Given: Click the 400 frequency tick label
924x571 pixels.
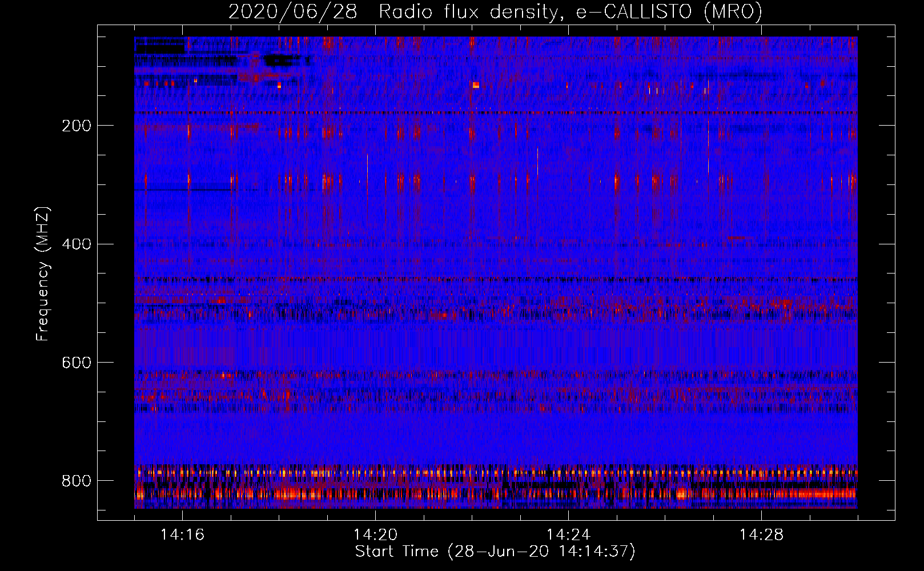Looking at the screenshot, I should click(x=77, y=244).
